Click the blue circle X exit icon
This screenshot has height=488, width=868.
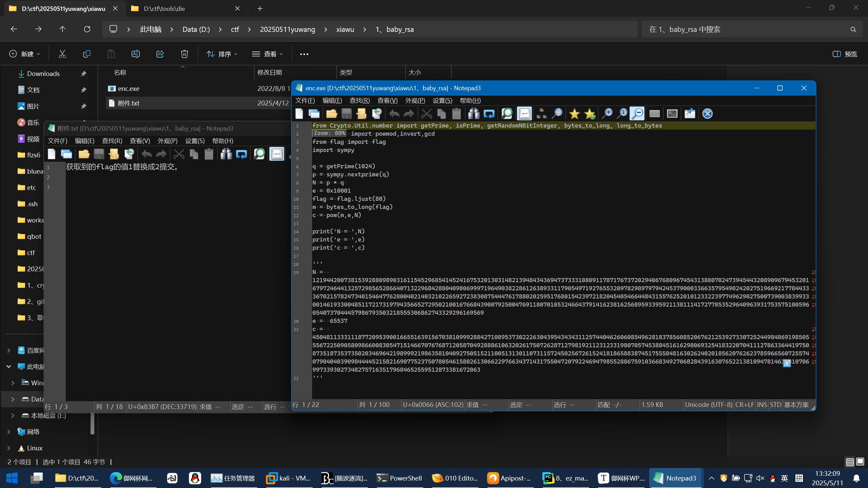pos(707,114)
